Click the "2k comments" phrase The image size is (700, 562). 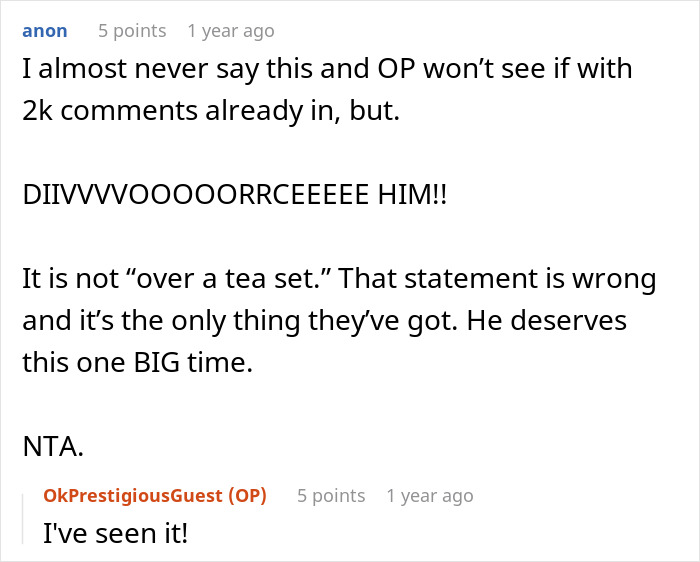pos(116,110)
